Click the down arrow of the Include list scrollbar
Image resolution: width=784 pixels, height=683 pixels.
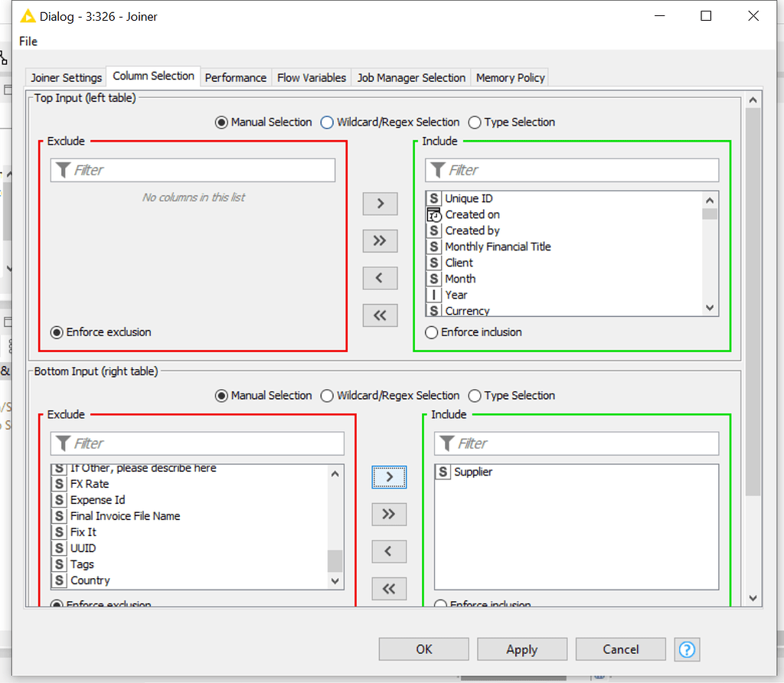click(x=710, y=306)
